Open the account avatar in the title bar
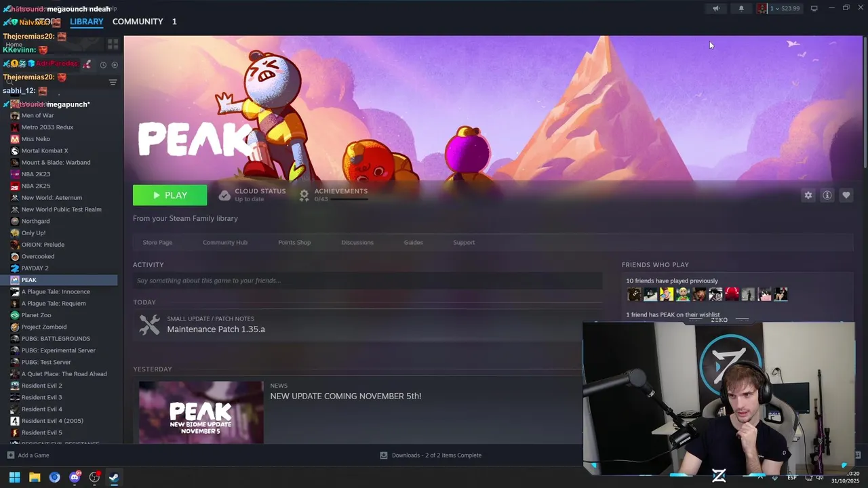The height and width of the screenshot is (488, 868). 762,9
